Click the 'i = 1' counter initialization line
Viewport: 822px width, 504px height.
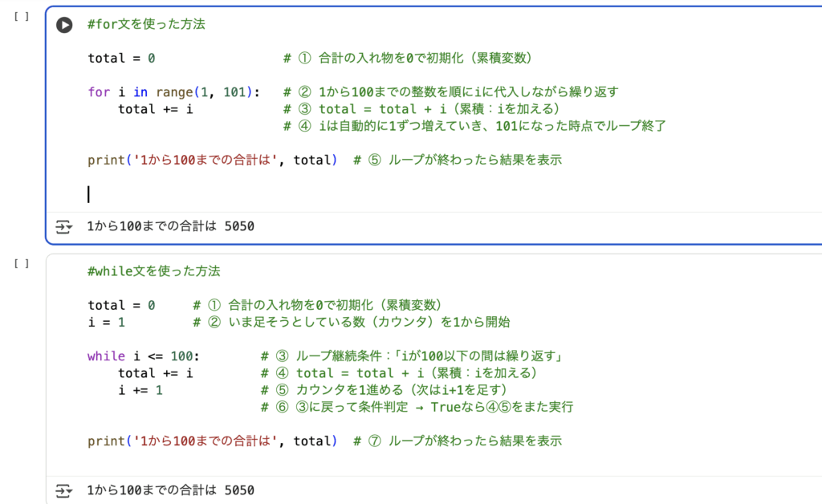click(107, 322)
